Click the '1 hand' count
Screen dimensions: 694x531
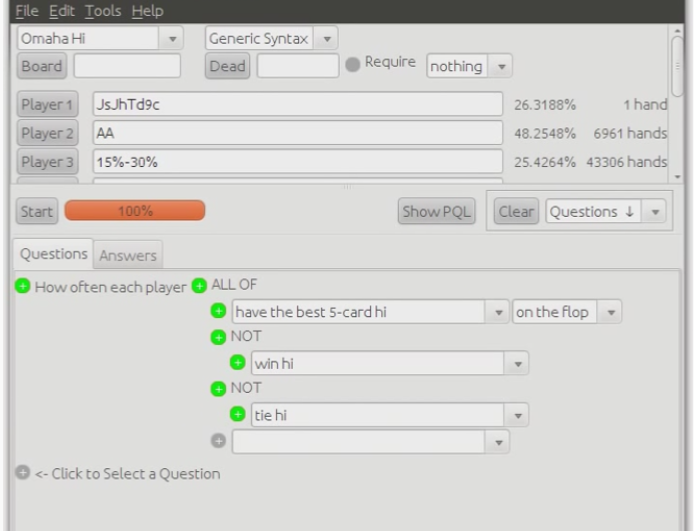click(645, 105)
